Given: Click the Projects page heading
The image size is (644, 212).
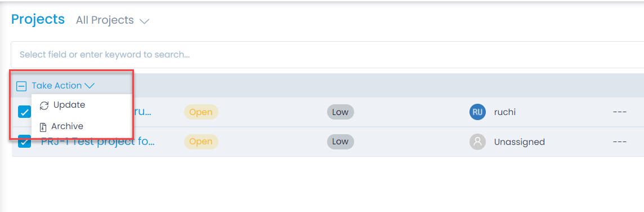Looking at the screenshot, I should pos(38,19).
